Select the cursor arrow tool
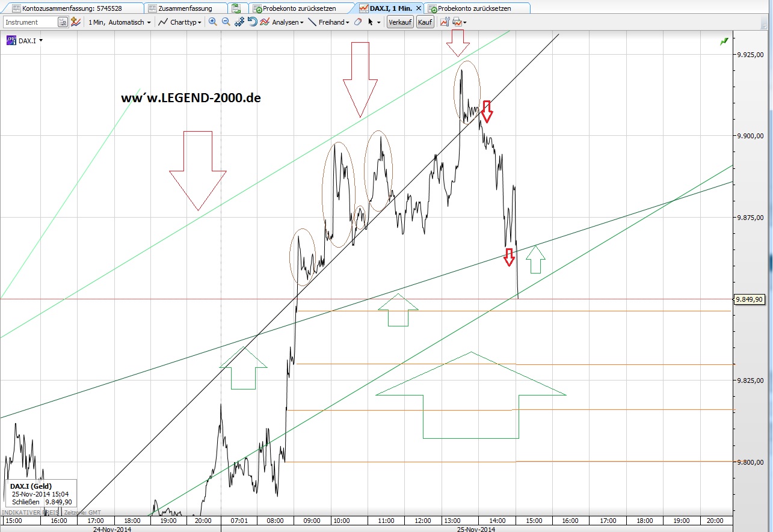This screenshot has height=532, width=773. click(371, 22)
